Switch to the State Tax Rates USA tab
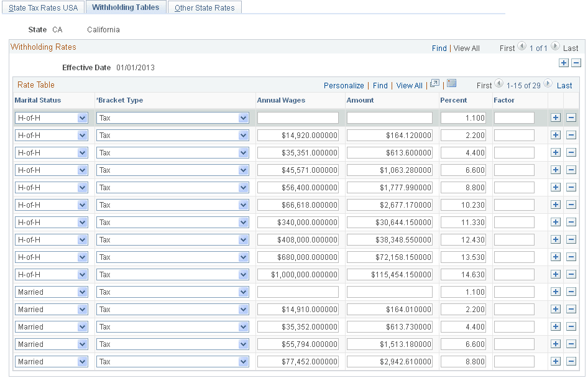The width and height of the screenshot is (588, 378). [x=43, y=7]
